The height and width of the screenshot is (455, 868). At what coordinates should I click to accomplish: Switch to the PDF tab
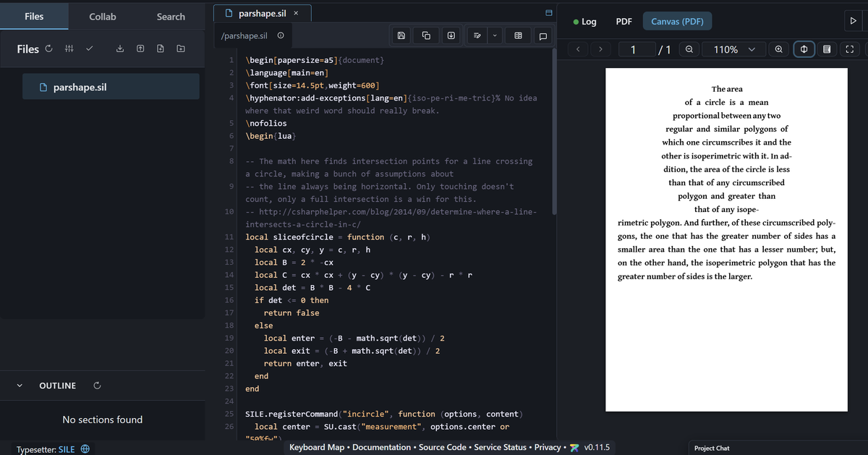click(624, 22)
